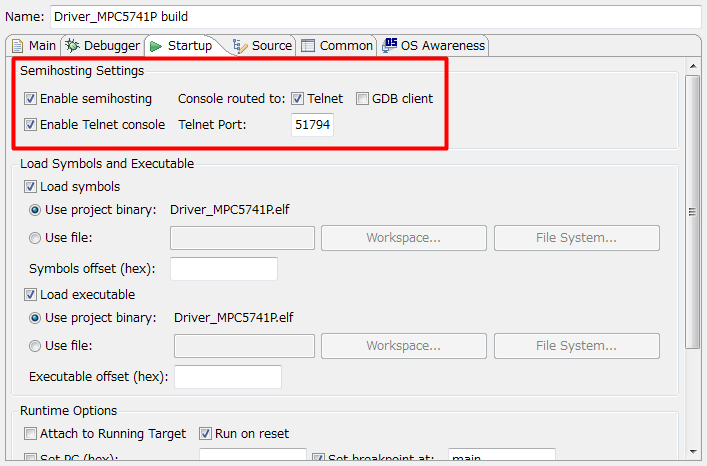Click the Main tab document icon

tap(18, 46)
